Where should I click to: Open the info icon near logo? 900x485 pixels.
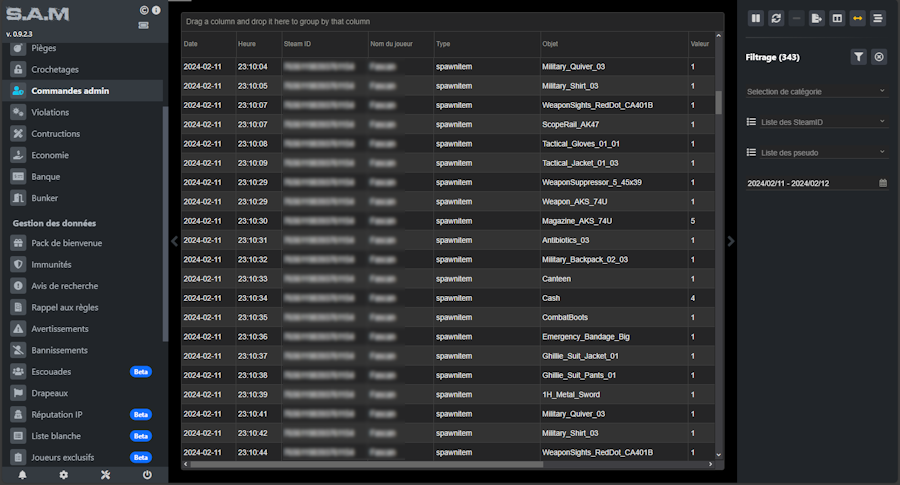(156, 10)
